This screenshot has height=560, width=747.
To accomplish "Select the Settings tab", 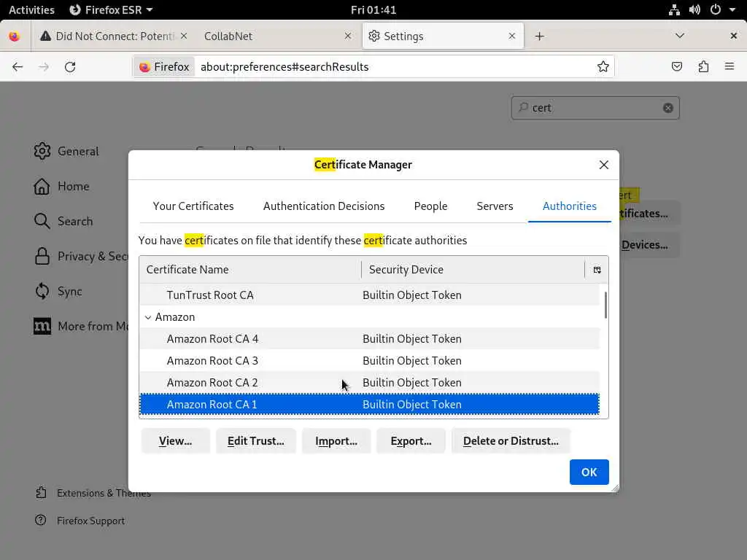I will pos(443,36).
